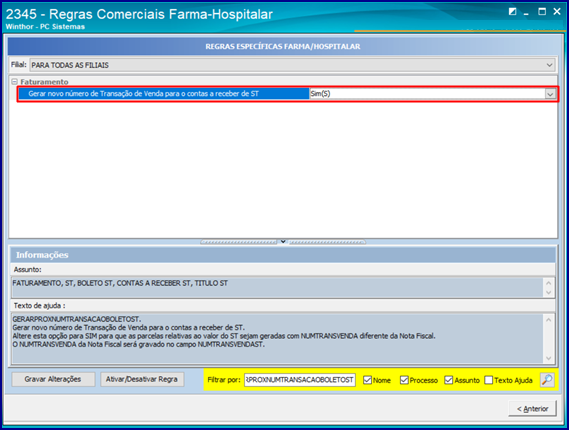The height and width of the screenshot is (430, 569).
Task: Click the Informações panel header
Action: coord(283,255)
